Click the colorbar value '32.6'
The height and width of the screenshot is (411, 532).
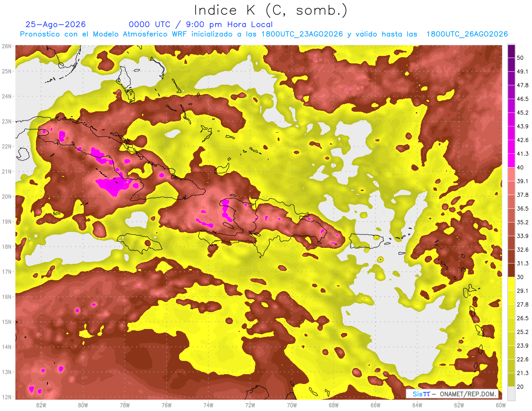pyautogui.click(x=523, y=250)
